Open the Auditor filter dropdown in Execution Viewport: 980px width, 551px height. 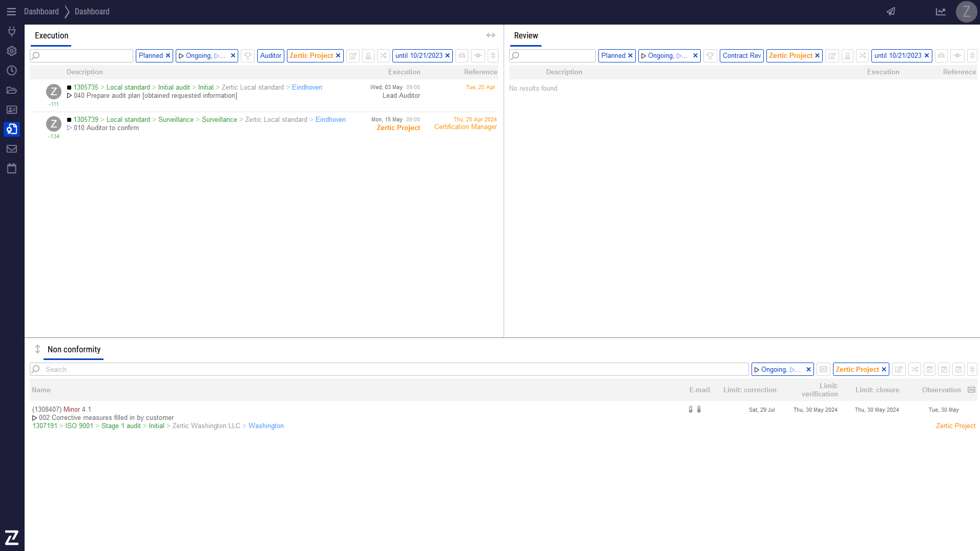click(x=270, y=56)
